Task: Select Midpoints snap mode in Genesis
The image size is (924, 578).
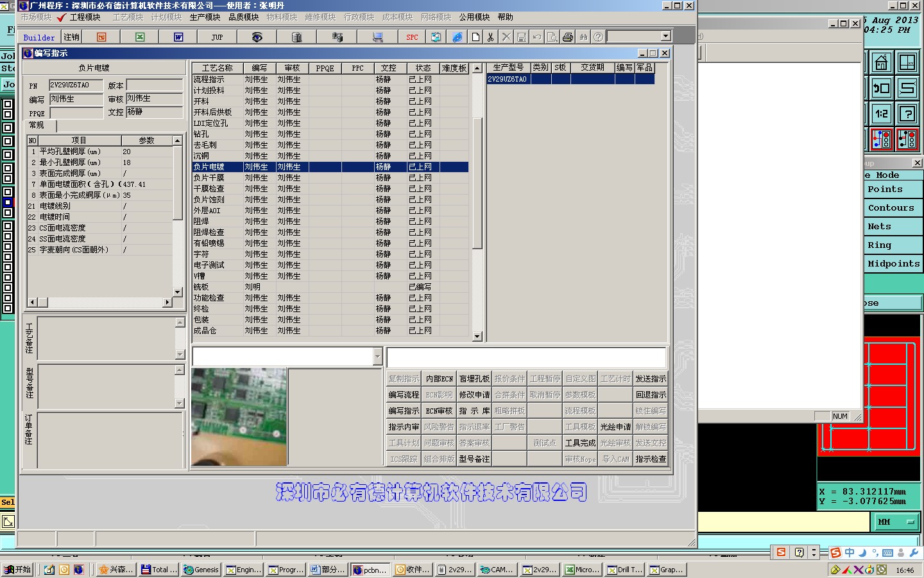Action: (893, 264)
